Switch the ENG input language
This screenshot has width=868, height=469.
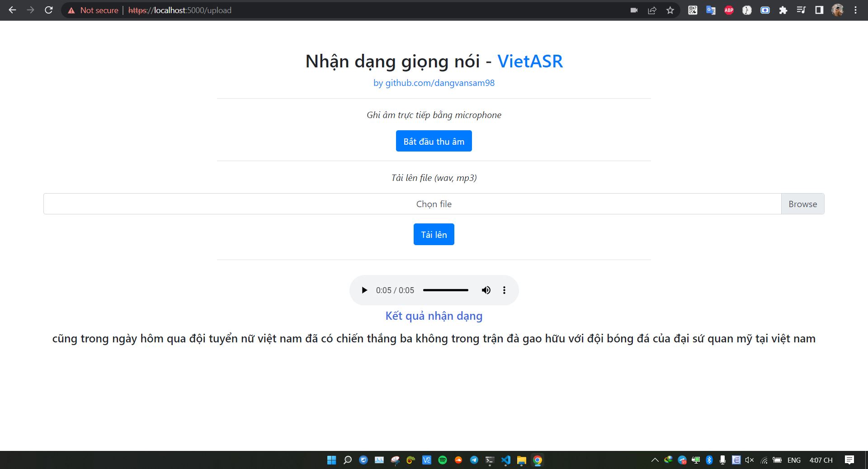[794, 460]
